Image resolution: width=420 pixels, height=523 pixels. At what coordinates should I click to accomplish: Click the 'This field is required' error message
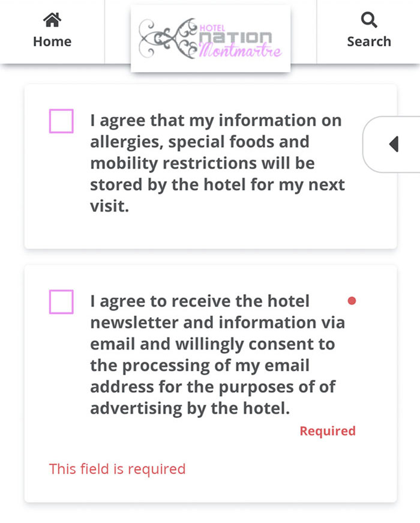pyautogui.click(x=117, y=469)
